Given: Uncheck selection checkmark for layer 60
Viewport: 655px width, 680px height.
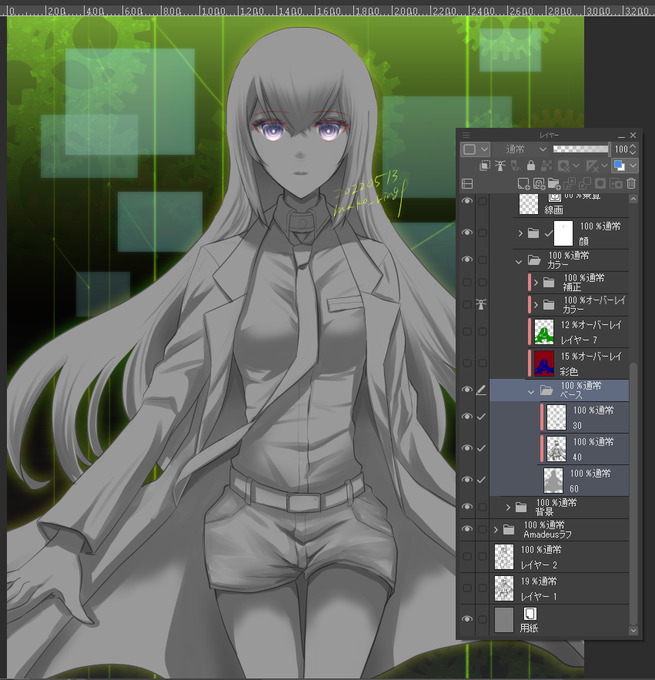Looking at the screenshot, I should coord(481,480).
